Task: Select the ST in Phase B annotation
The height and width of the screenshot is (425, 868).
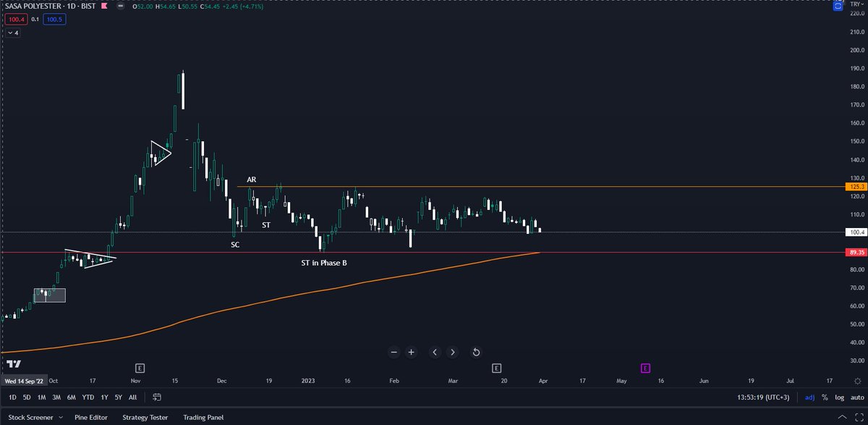Action: (x=324, y=263)
